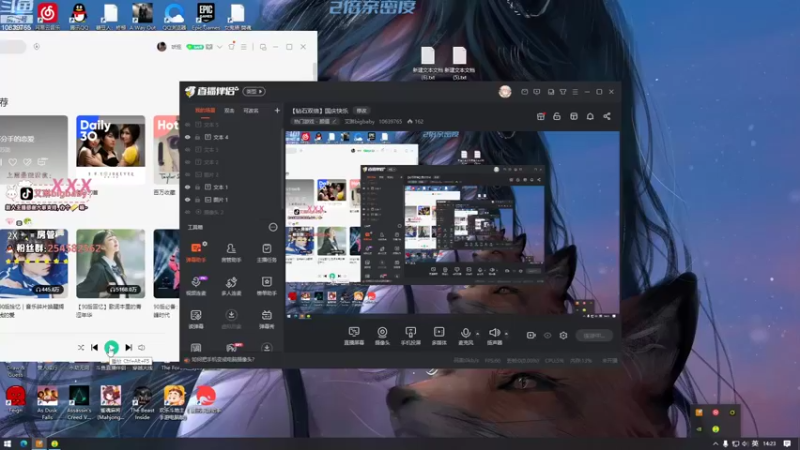Click the 麦克风 microphone icon
This screenshot has height=450, width=800.
[465, 333]
